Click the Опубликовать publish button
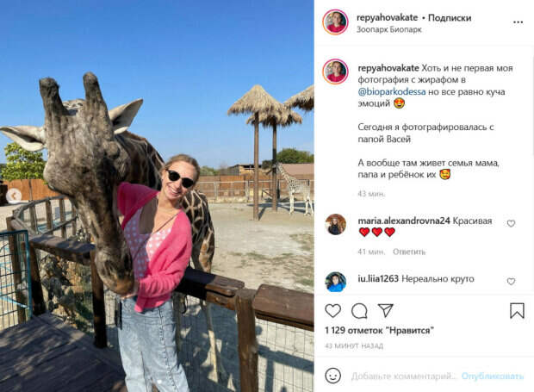Viewport: 534px width, 392px height. point(493,376)
